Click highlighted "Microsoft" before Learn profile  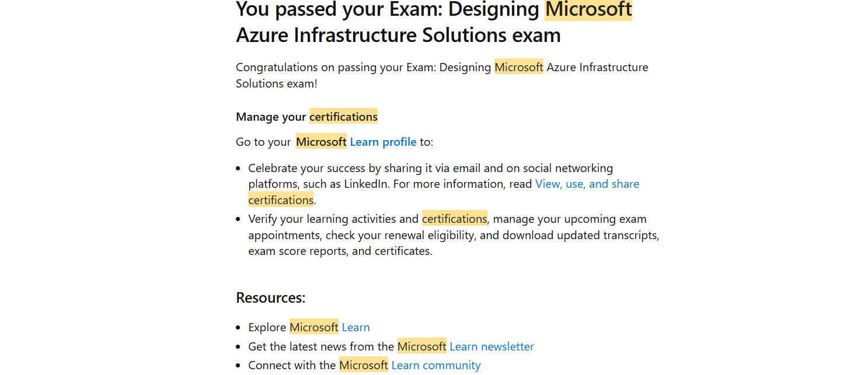pos(321,142)
